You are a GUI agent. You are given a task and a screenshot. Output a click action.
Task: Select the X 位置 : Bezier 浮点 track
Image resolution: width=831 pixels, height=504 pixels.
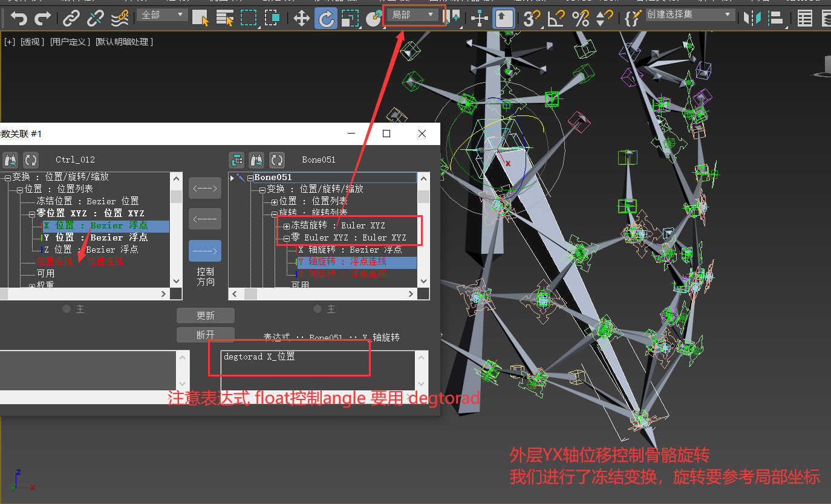[x=105, y=225]
